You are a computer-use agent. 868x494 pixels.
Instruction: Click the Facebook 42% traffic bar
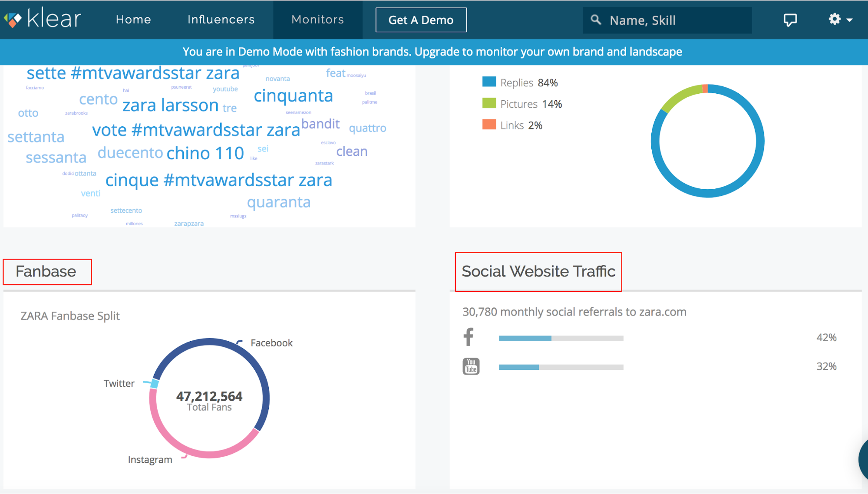point(561,338)
